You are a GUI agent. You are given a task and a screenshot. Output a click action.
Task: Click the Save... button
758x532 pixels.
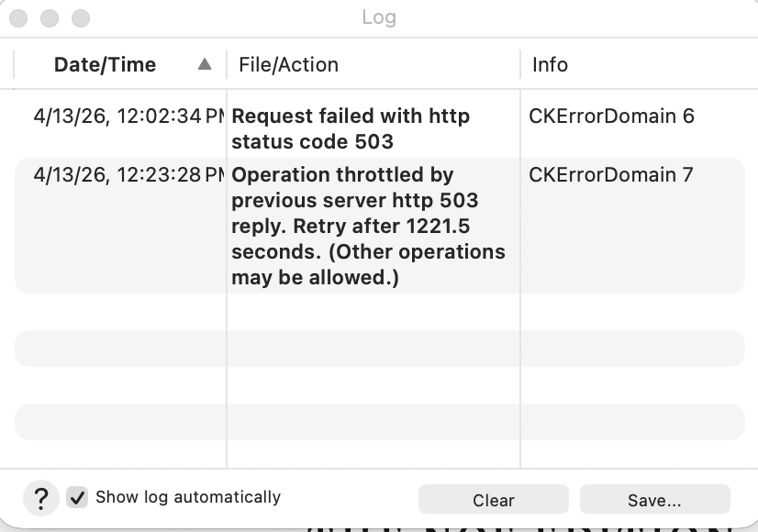point(654,500)
